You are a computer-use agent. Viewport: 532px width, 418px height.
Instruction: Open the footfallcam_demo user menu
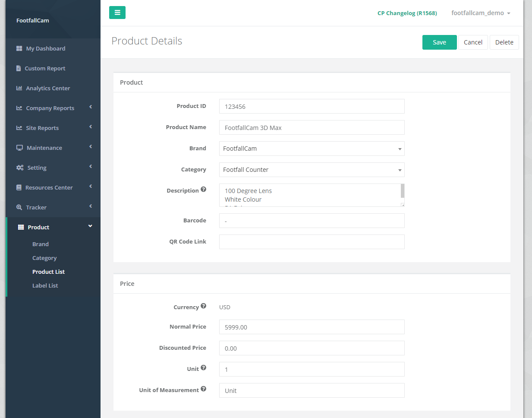pyautogui.click(x=480, y=13)
